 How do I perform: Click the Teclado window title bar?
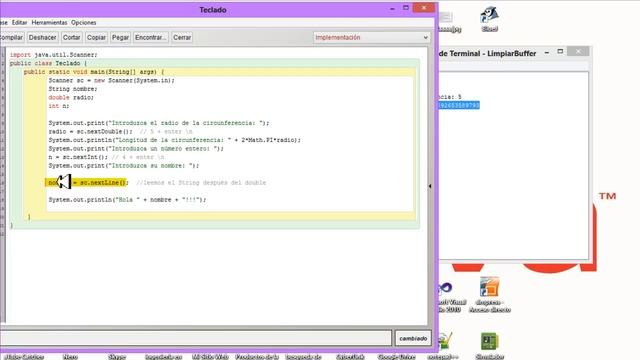click(213, 10)
